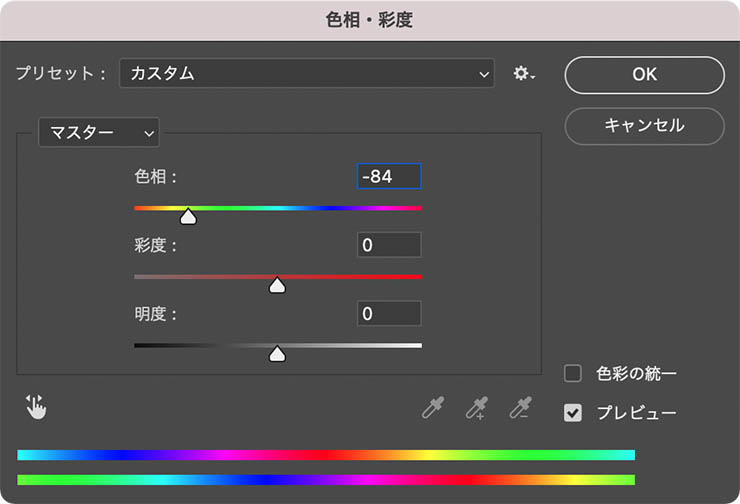This screenshot has width=740, height=504.
Task: Expand the マスター channel dropdown
Action: click(98, 132)
